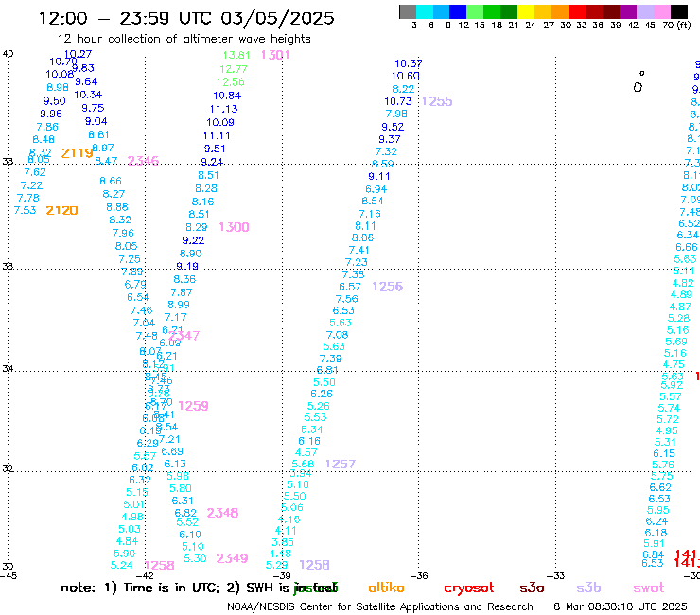700x615 pixels.
Task: Click the purple swatch in the color scale
Action: click(x=628, y=11)
